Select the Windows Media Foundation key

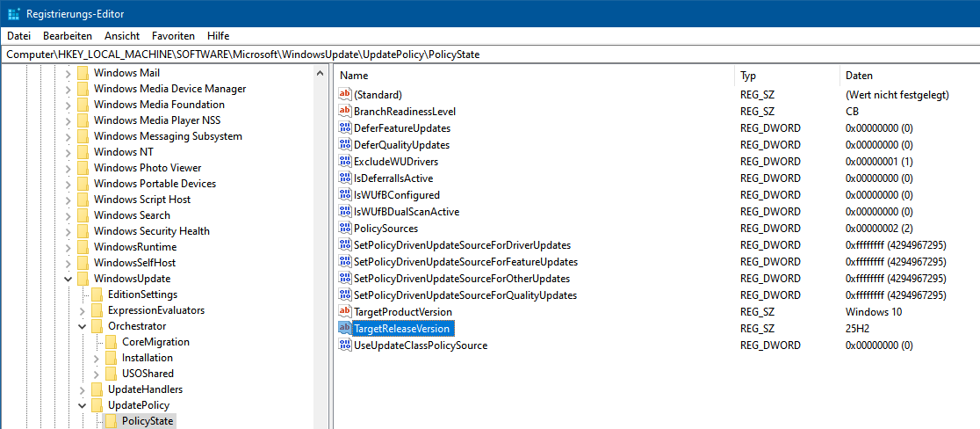pyautogui.click(x=159, y=105)
